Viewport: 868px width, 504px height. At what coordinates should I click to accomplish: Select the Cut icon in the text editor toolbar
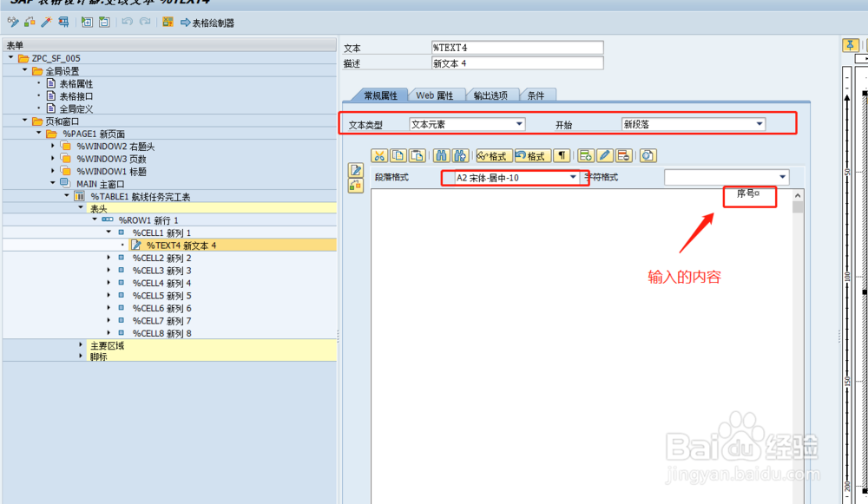click(x=379, y=155)
